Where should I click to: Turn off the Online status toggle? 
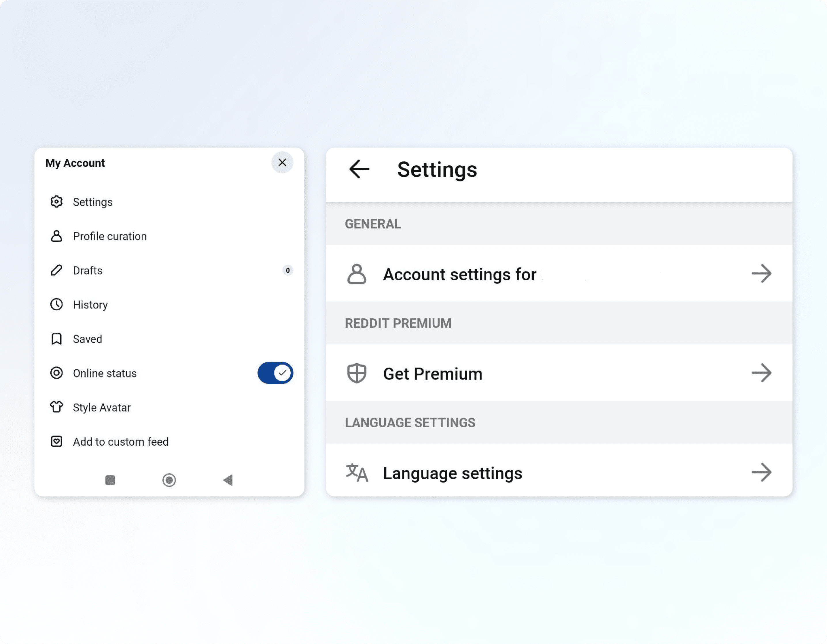tap(275, 373)
